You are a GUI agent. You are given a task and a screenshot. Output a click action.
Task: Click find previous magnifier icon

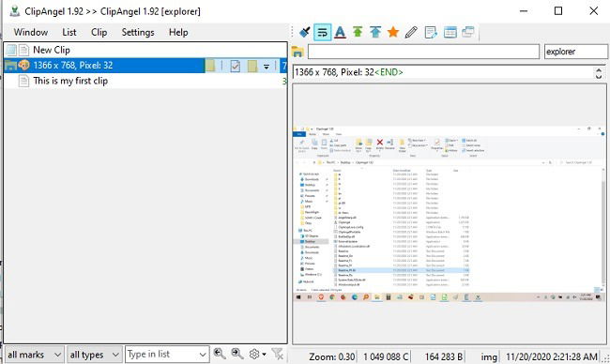coord(220,354)
